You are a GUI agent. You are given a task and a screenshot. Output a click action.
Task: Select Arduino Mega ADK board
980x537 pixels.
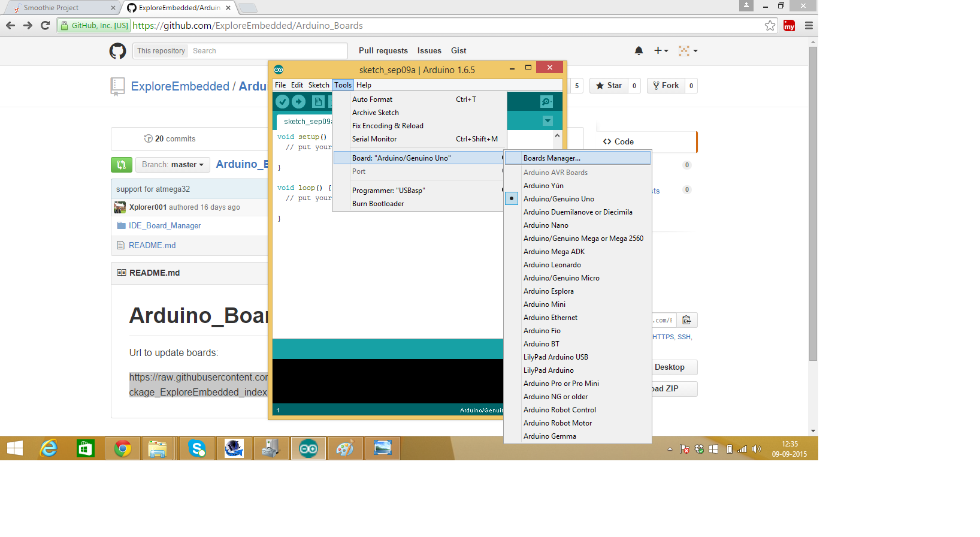pos(554,252)
